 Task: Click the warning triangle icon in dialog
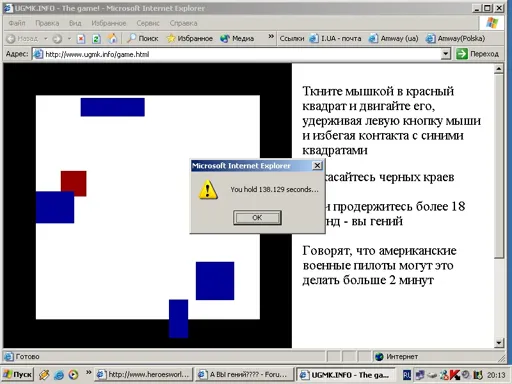tap(208, 190)
